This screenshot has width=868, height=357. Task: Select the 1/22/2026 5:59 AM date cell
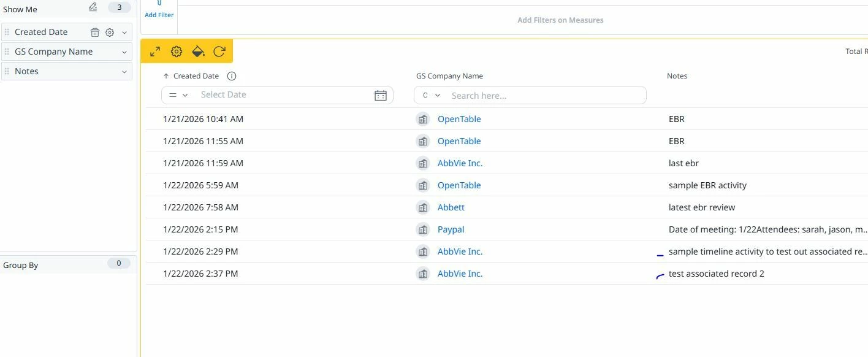pos(200,185)
